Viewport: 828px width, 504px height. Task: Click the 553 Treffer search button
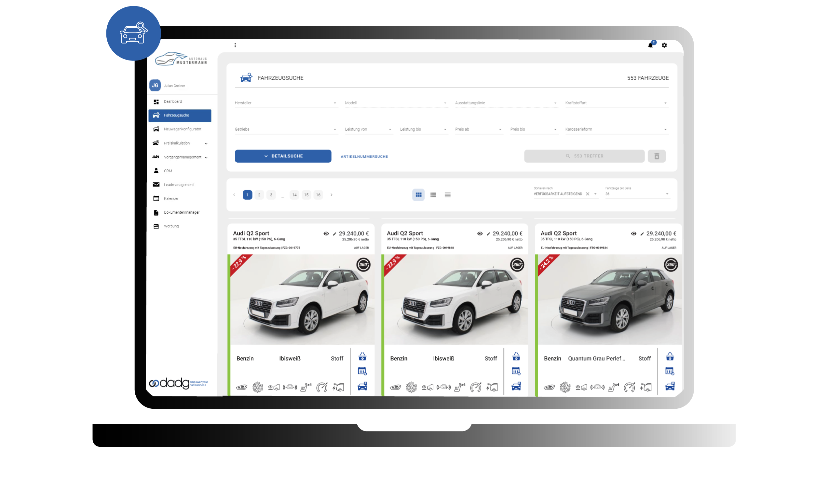click(584, 156)
